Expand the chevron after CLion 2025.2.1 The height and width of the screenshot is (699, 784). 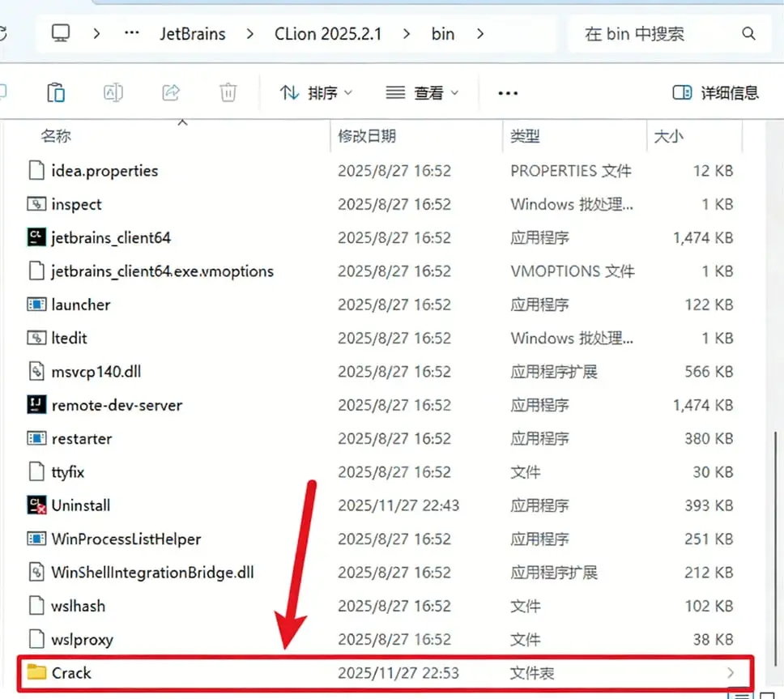(407, 34)
